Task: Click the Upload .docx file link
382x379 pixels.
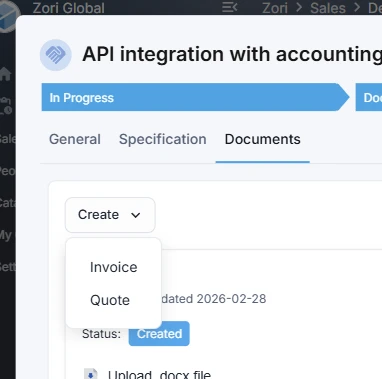Action: click(x=159, y=374)
